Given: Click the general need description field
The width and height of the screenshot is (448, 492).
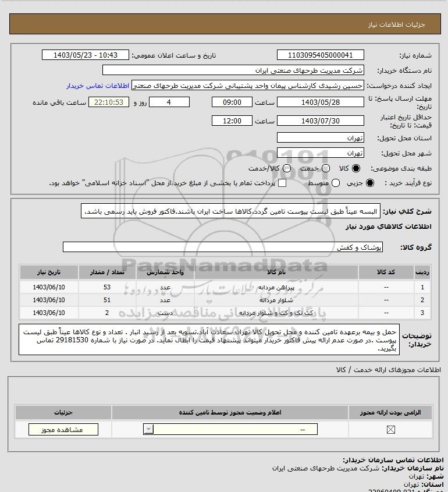Looking at the screenshot, I should pos(230,211).
